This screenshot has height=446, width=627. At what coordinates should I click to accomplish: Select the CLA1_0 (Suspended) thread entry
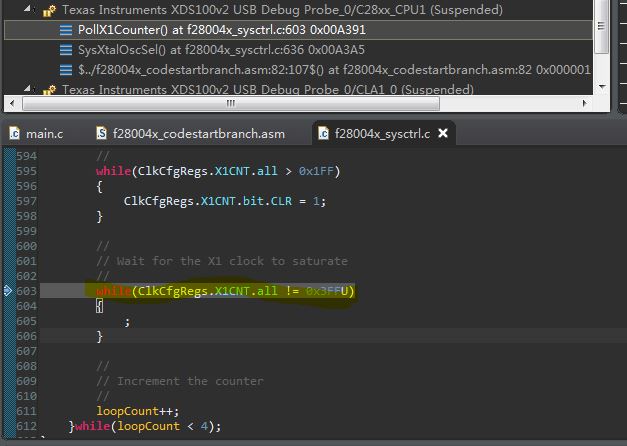[268, 90]
